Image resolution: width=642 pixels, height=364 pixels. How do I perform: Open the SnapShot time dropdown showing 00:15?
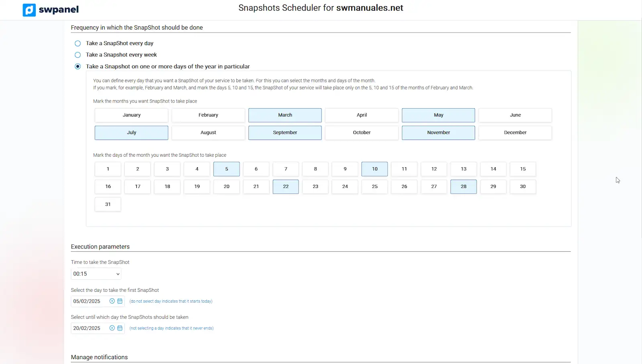[96, 274]
